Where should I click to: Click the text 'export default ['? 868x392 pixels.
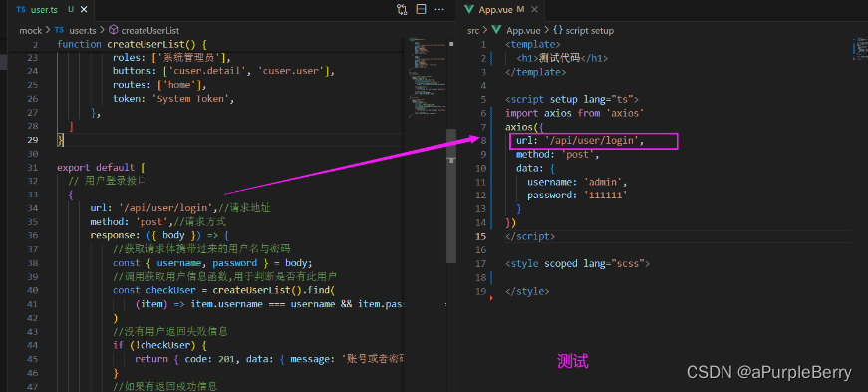(101, 167)
